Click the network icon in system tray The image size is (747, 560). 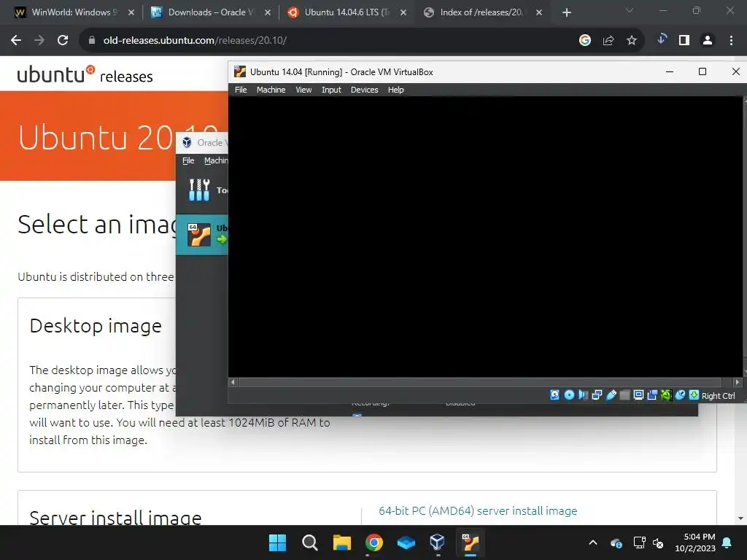point(639,542)
